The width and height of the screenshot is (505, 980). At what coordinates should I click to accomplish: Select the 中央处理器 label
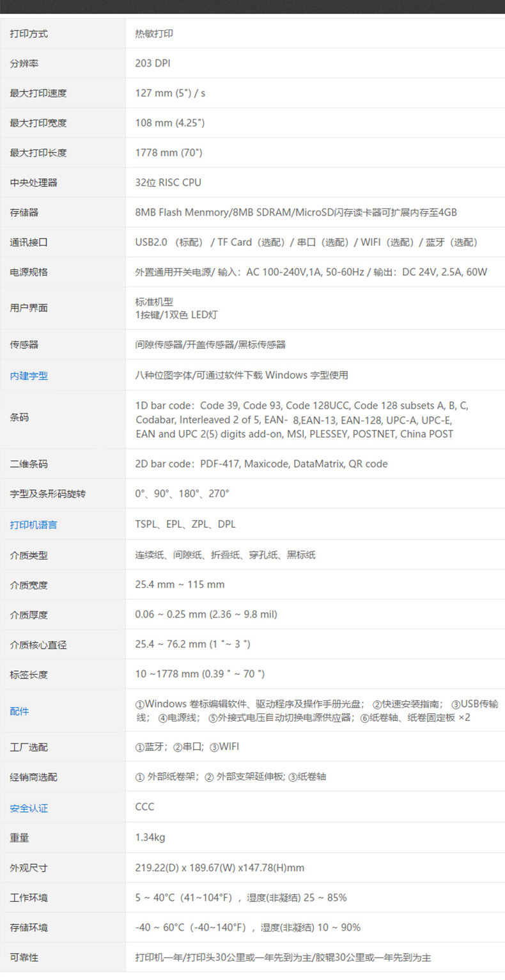click(x=33, y=183)
